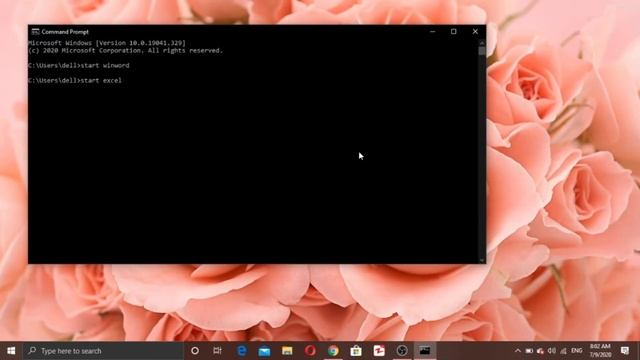Open network settings from the tray
640x360 pixels.
(x=564, y=351)
